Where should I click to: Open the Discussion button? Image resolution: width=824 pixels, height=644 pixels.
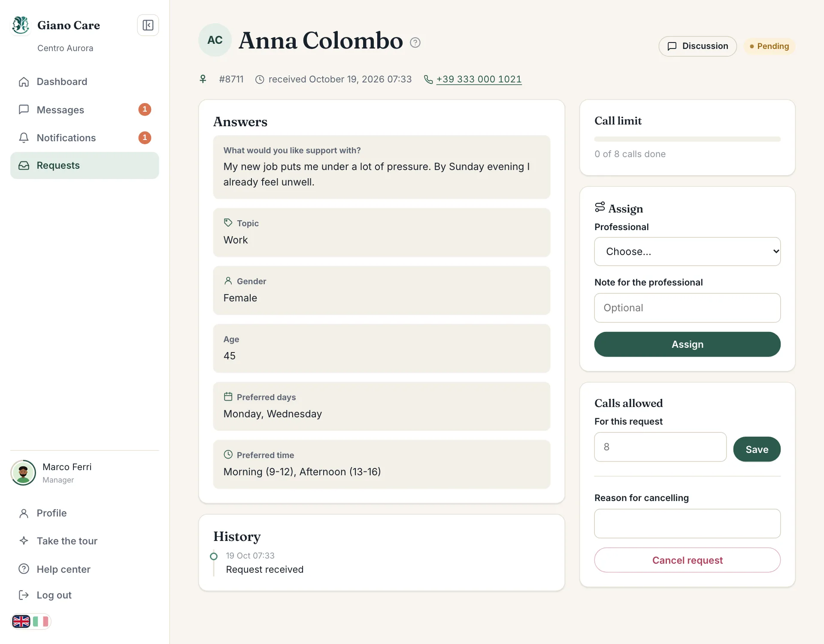pos(697,46)
